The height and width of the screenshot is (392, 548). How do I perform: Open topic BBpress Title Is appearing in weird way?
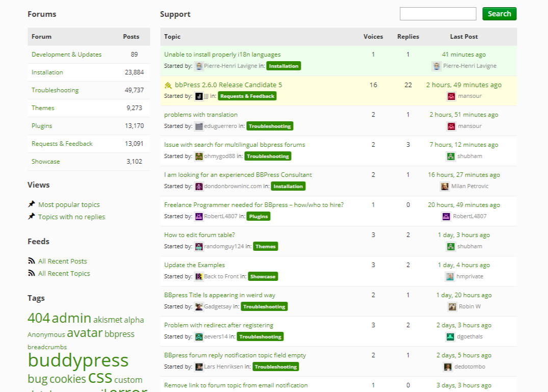[220, 295]
